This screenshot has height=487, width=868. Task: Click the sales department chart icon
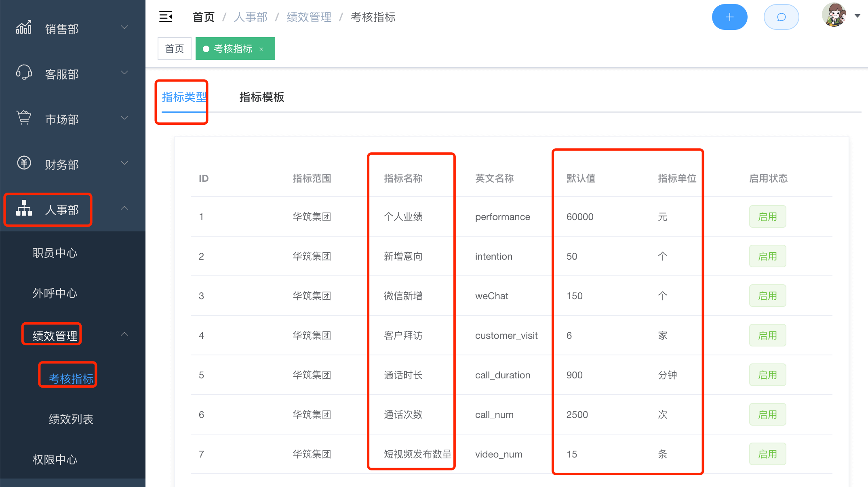[24, 28]
